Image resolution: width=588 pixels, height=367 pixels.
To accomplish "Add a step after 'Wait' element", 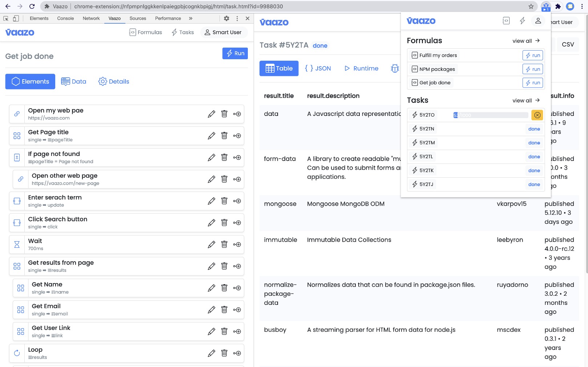I will (237, 245).
